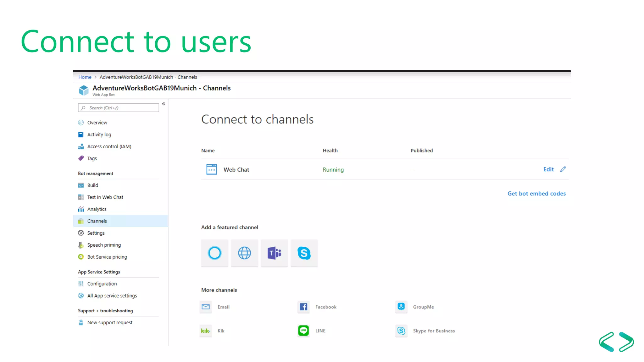Click the Tags menu item
Screen dimensions: 644x362
[x=92, y=158]
